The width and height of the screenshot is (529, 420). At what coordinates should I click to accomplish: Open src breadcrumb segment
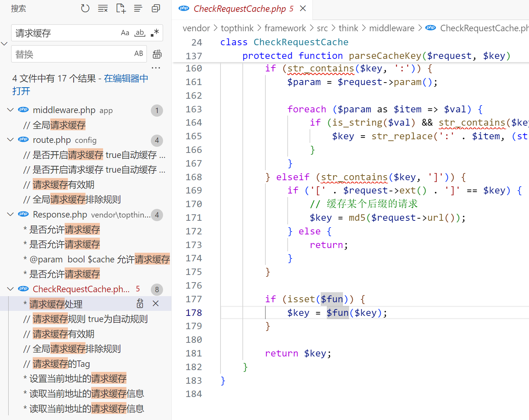pyautogui.click(x=322, y=28)
